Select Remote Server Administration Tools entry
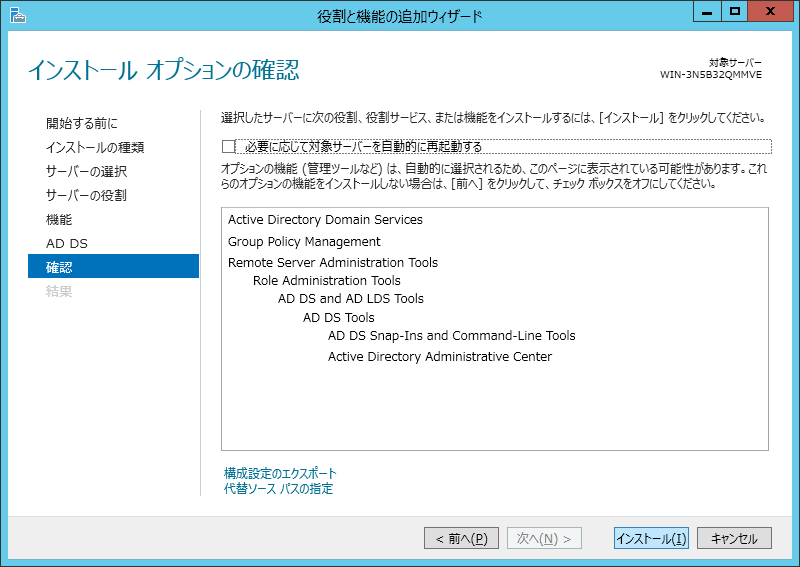 tap(333, 262)
